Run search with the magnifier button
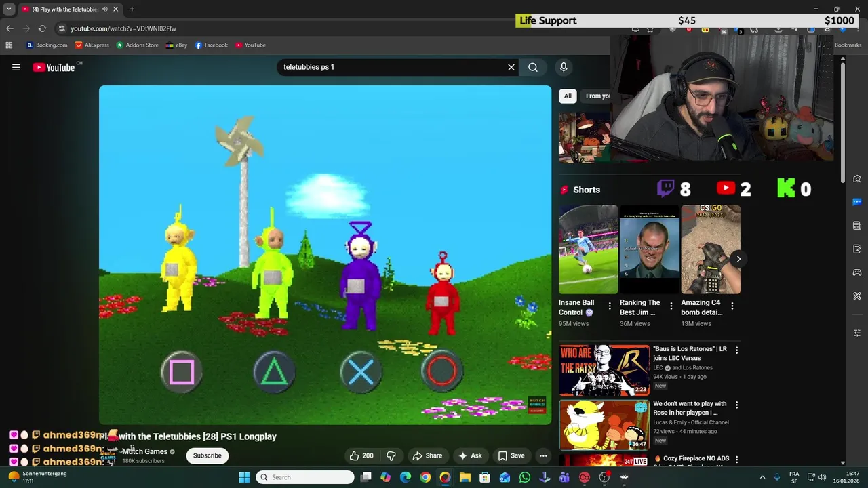The image size is (868, 488). tap(533, 67)
